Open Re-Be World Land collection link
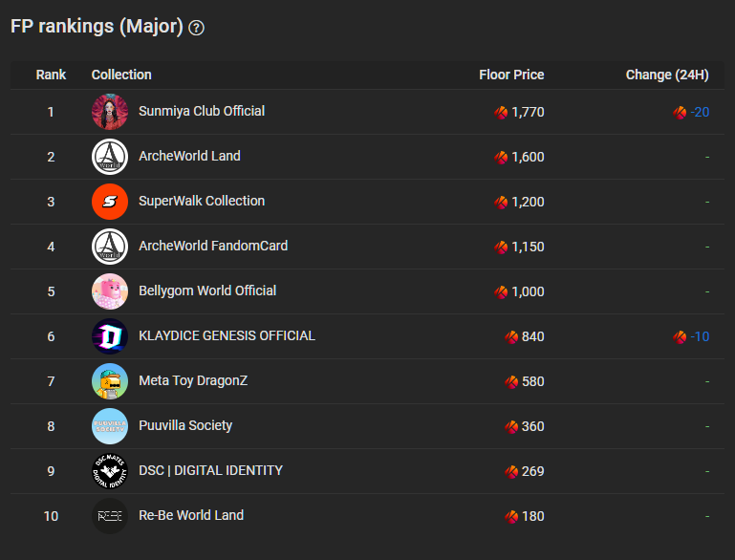The height and width of the screenshot is (560, 735). (x=191, y=515)
